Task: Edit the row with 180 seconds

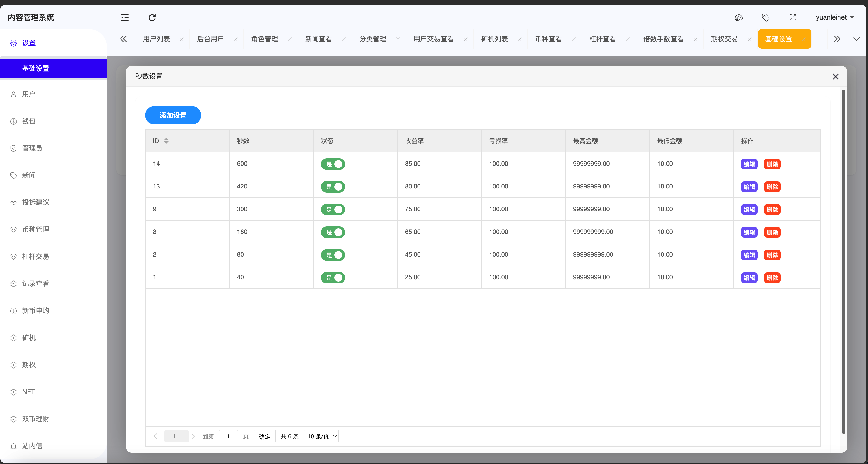Action: 749,232
